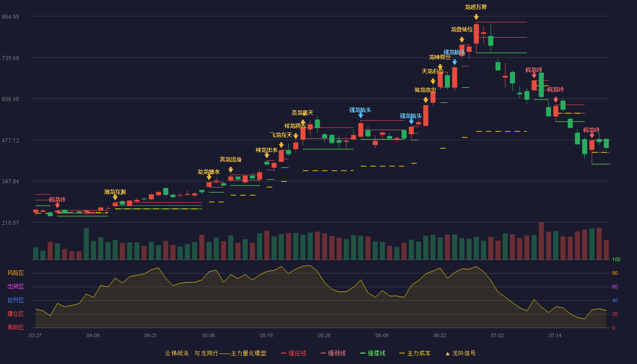Screen dimensions: 637x364
Task: Click the 出货区 zone label
Action: click(15, 287)
